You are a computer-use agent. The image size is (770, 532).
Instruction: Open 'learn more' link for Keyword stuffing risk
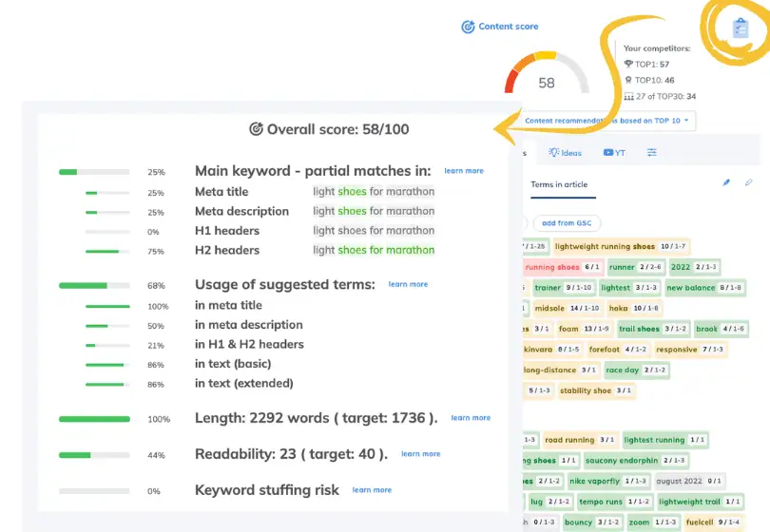372,490
